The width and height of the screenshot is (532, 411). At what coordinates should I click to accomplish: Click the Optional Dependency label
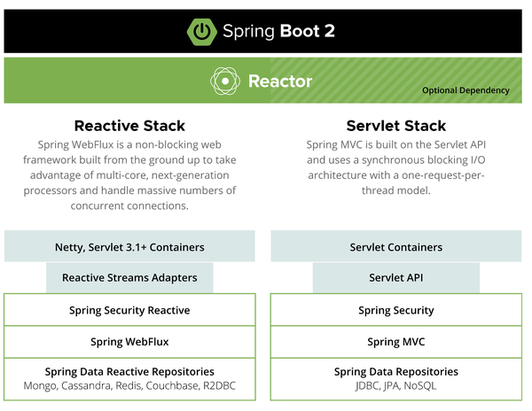point(465,90)
